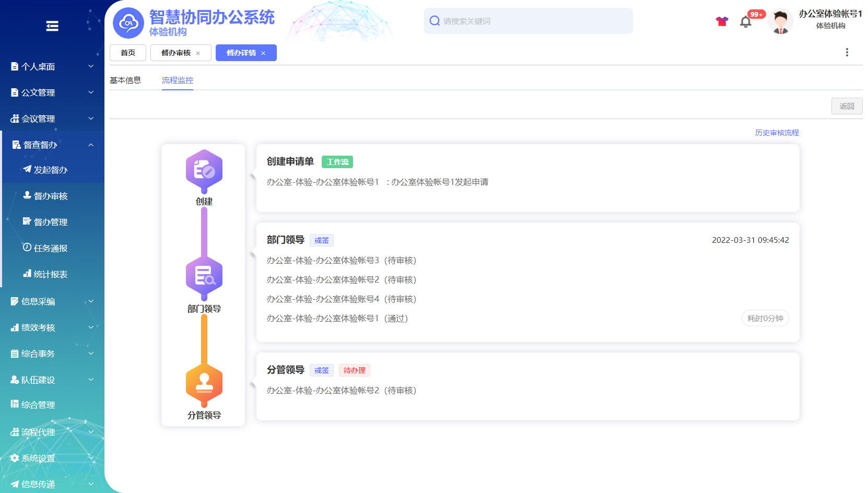Click the hamburger menu collapse icon
868x493 pixels.
coord(52,26)
